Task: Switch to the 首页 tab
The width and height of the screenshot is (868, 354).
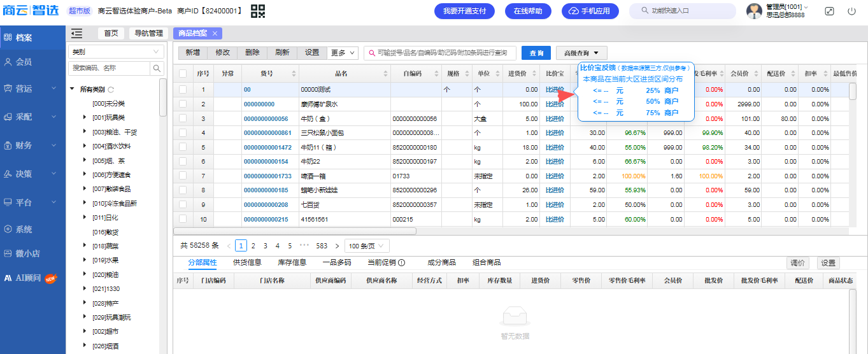Action: [111, 33]
